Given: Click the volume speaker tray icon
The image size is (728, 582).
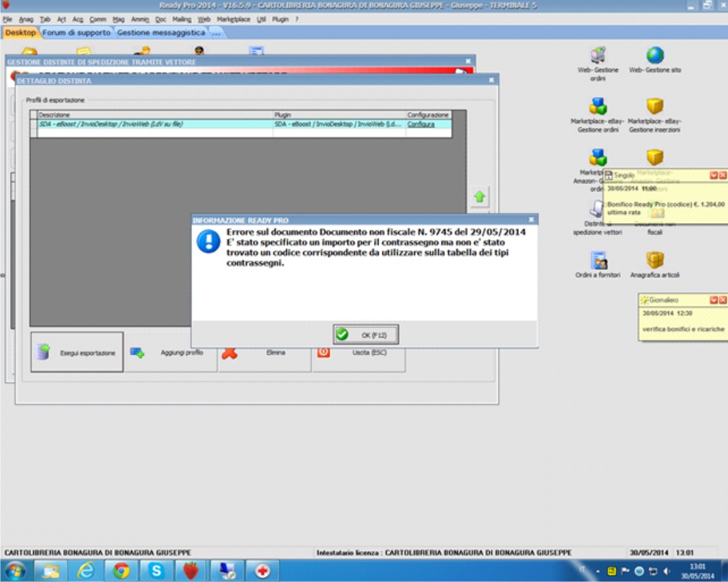Looking at the screenshot, I should click(667, 571).
